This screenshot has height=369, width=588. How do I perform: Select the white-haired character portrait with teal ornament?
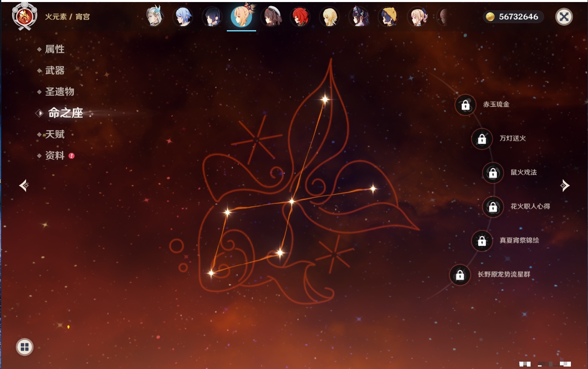(154, 17)
